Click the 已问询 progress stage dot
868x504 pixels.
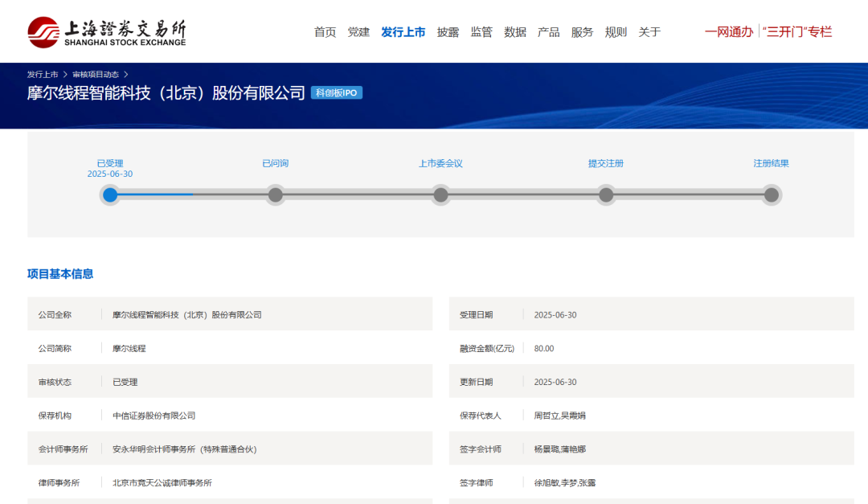[x=275, y=195]
